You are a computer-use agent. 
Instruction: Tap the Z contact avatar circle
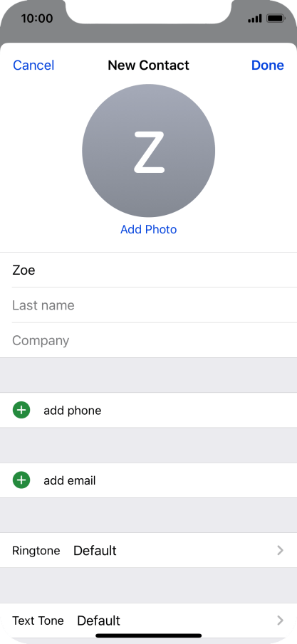(148, 150)
